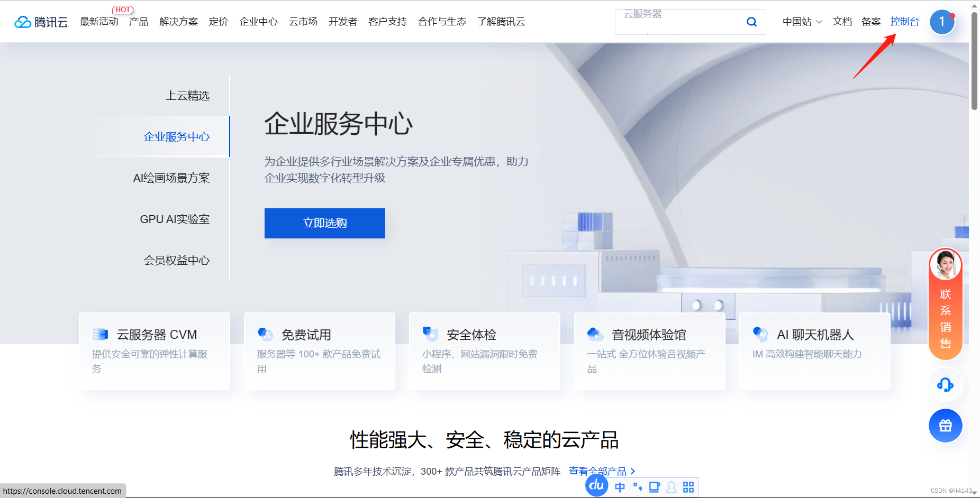Switch the 中 Chinese input mode icon

(620, 487)
